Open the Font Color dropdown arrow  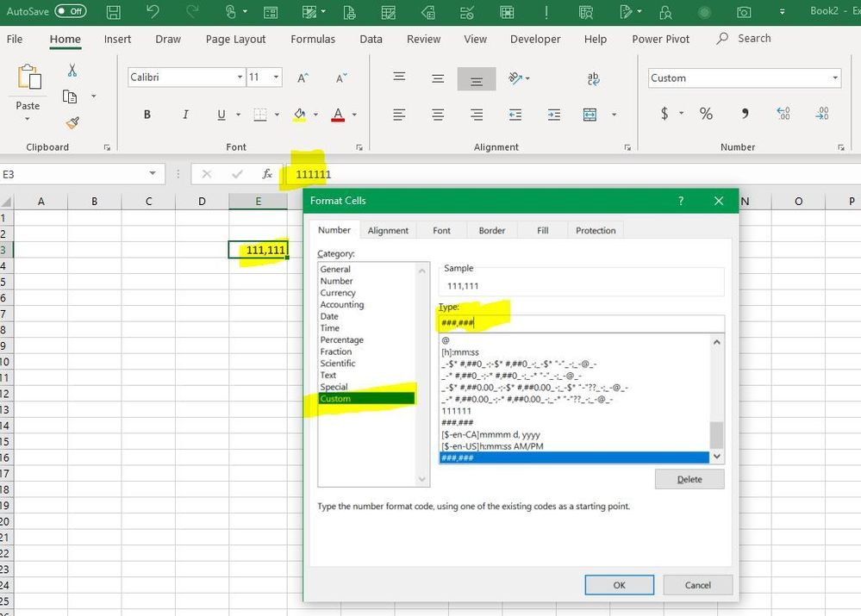click(x=354, y=115)
